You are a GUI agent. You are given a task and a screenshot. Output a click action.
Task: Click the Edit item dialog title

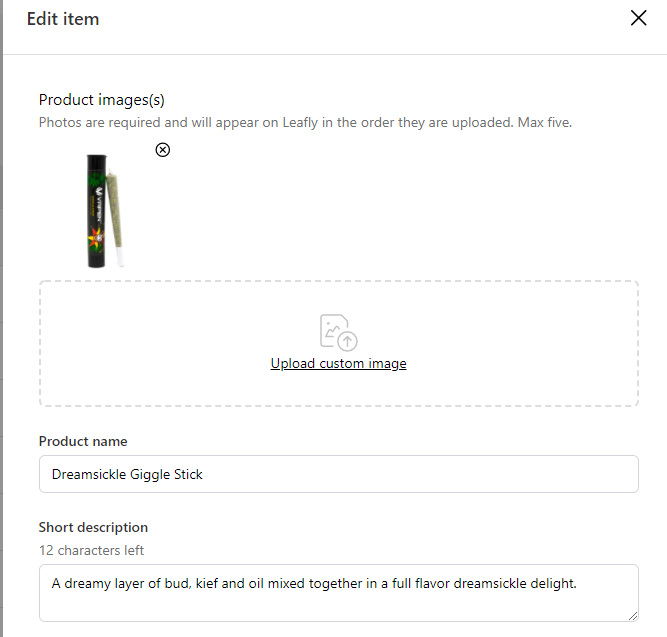click(x=63, y=19)
